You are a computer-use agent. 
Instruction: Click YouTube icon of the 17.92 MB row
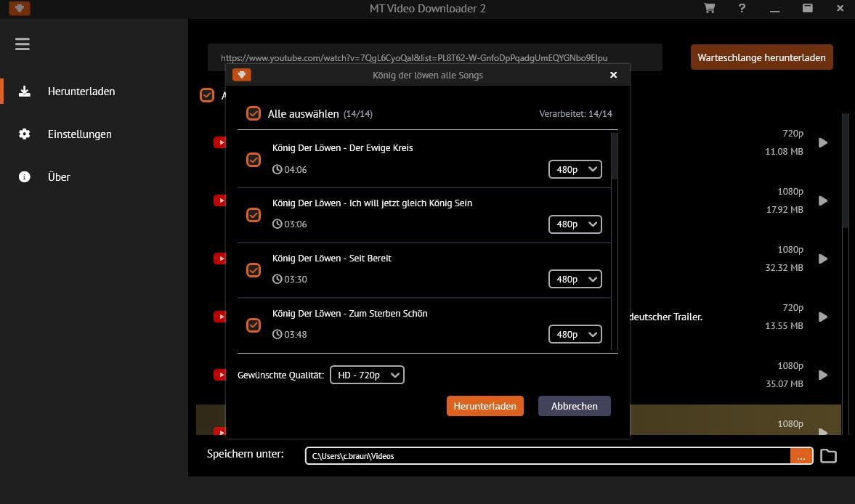pos(219,200)
